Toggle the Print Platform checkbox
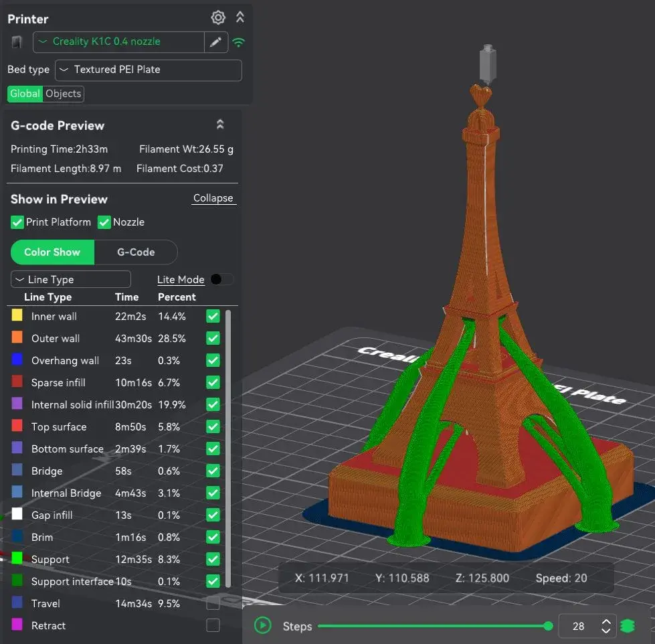The width and height of the screenshot is (655, 644). point(17,222)
